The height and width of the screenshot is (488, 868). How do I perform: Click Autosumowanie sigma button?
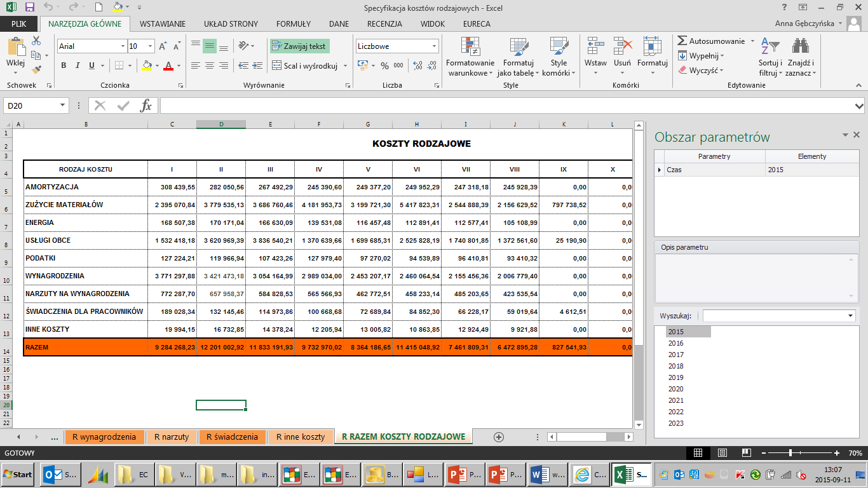(x=712, y=41)
